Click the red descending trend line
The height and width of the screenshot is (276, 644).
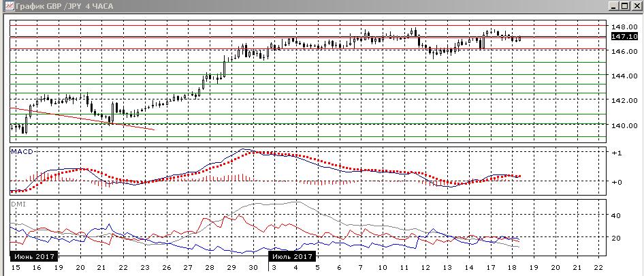coord(82,119)
